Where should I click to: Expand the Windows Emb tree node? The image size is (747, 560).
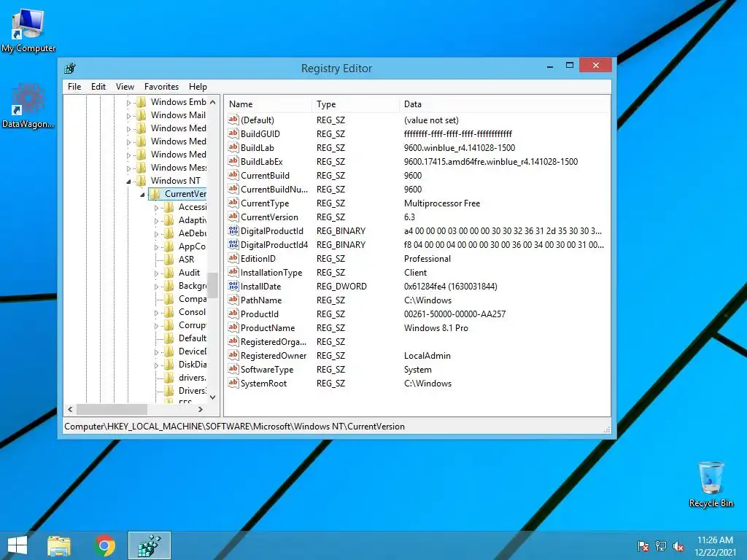click(128, 102)
